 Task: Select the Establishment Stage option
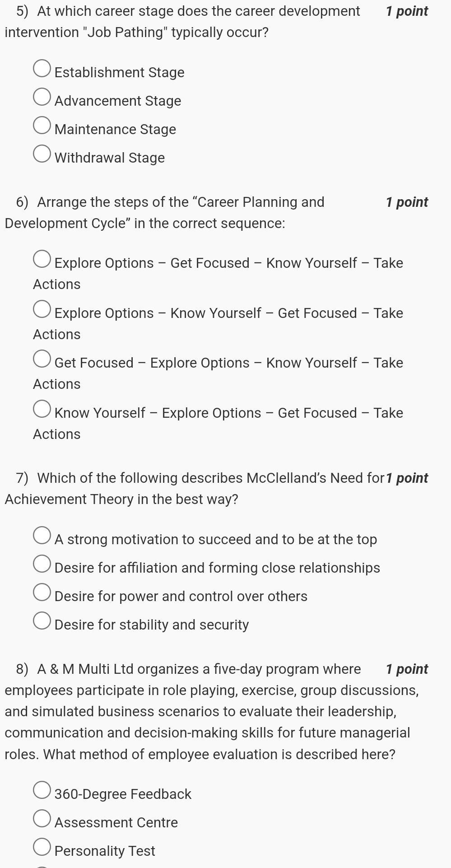pyautogui.click(x=42, y=68)
